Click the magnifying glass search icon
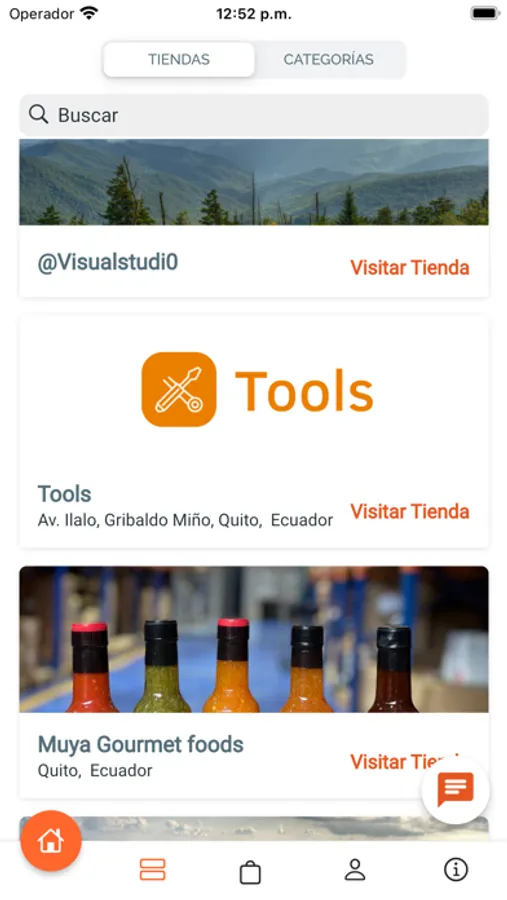 (x=38, y=114)
